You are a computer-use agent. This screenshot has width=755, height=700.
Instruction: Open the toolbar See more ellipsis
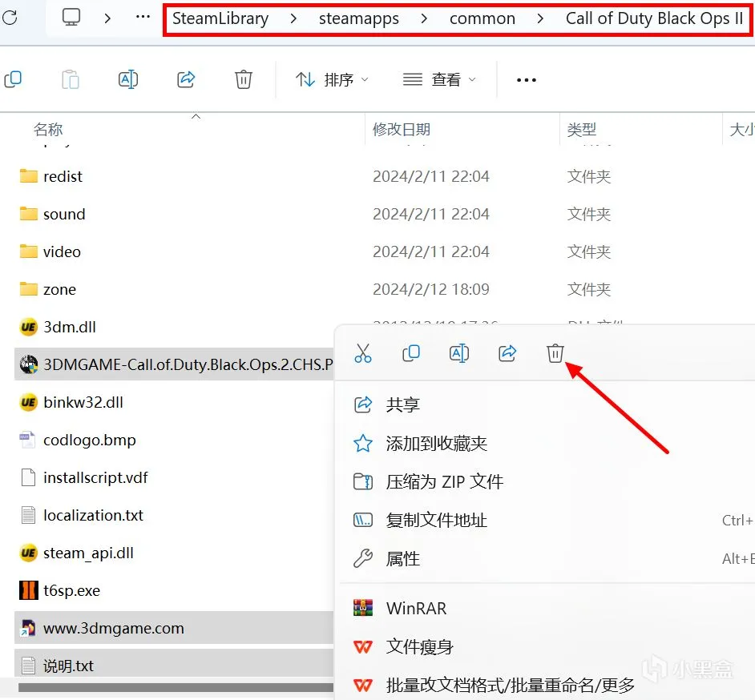tap(527, 80)
